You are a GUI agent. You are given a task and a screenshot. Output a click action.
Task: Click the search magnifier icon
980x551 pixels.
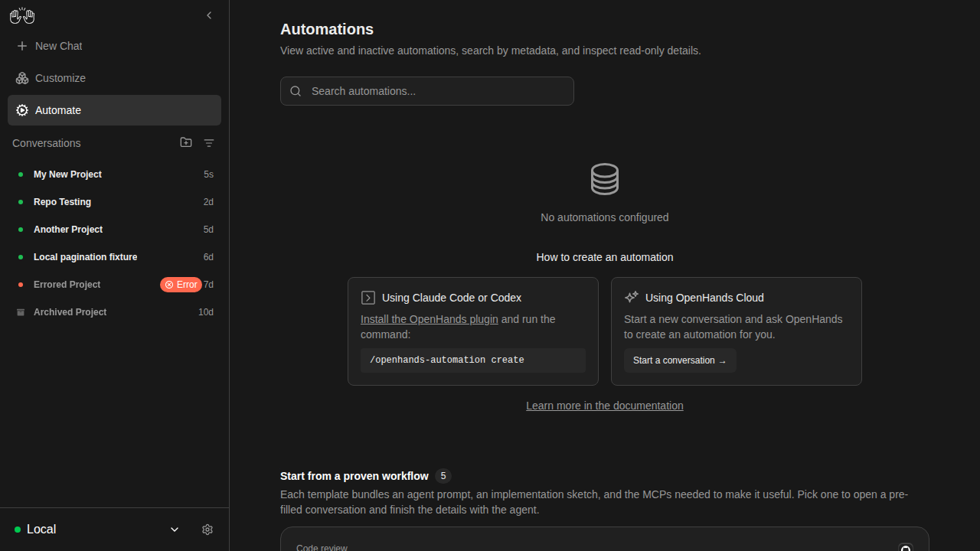[296, 91]
